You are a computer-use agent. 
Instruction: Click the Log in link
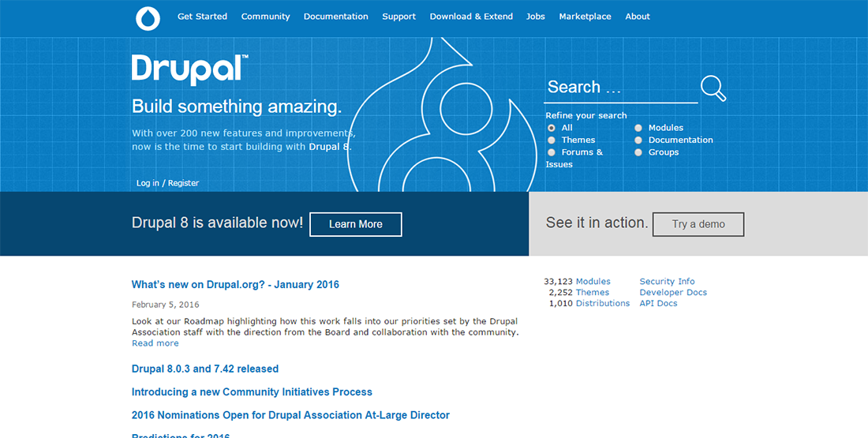pos(148,183)
